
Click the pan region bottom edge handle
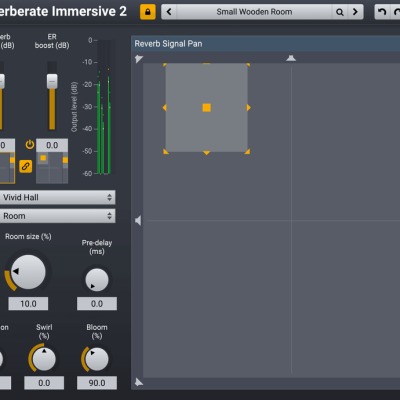pos(207,153)
